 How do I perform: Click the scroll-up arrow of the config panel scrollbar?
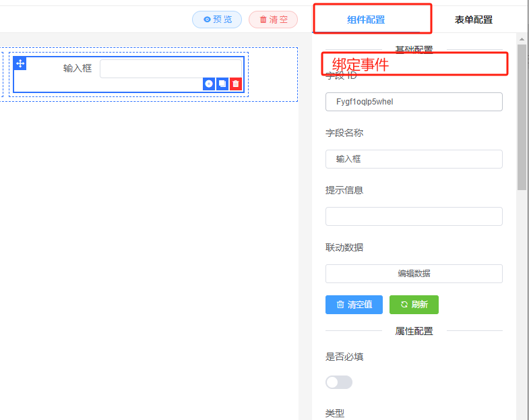pos(522,39)
